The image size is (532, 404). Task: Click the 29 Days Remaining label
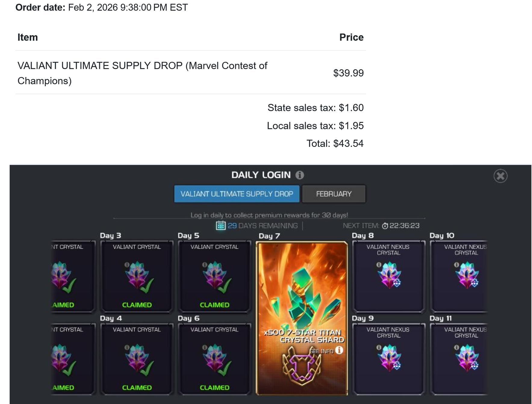263,226
